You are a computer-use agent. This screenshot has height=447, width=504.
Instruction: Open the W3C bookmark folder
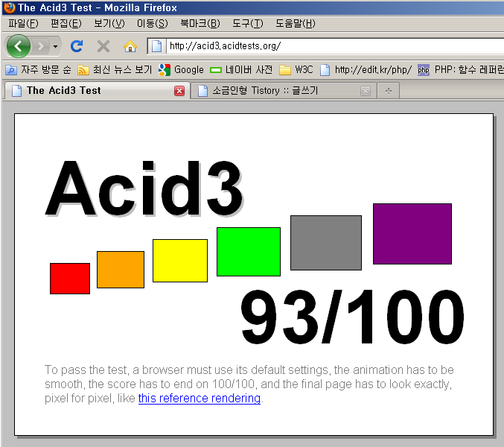pos(296,69)
